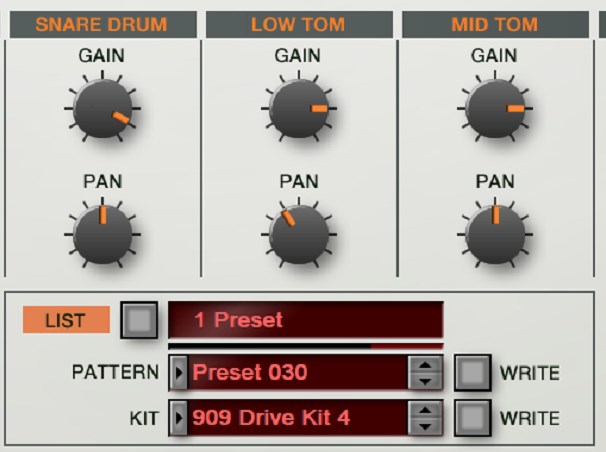Select the SNARE DRUM header tab

tap(101, 24)
